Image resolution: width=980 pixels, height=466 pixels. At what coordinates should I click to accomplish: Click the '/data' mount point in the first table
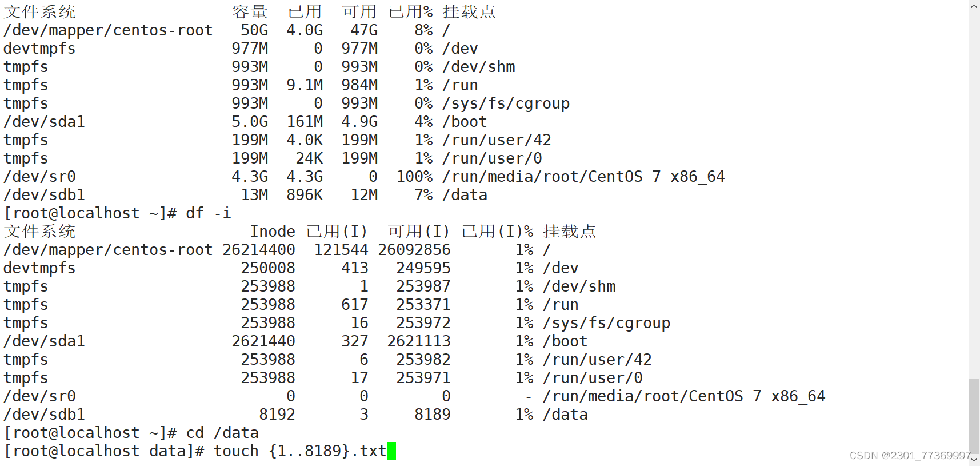coord(465,195)
